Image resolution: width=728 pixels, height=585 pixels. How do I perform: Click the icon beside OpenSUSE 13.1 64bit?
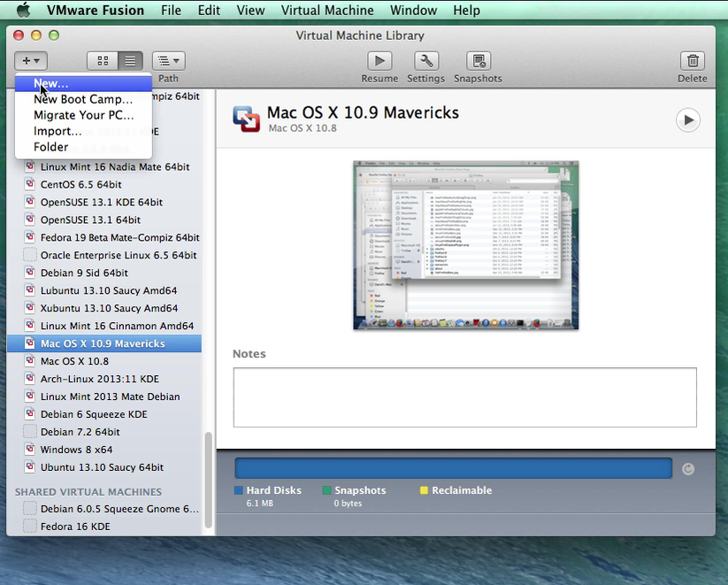[30, 219]
